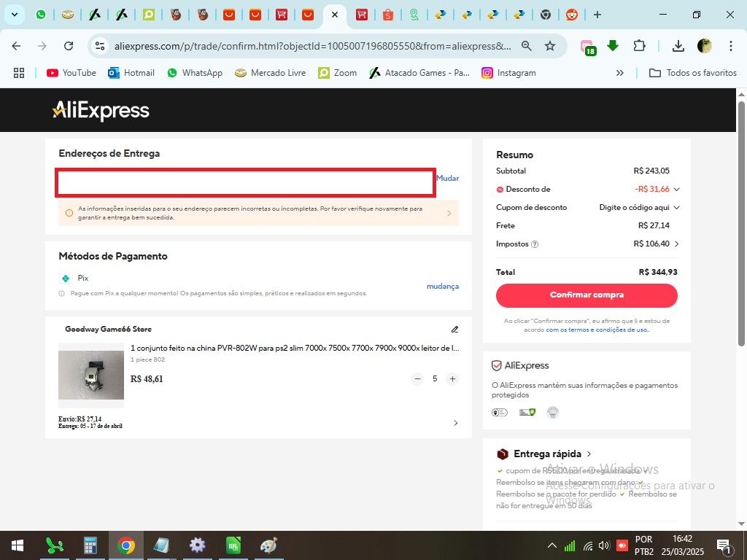Viewport: 747px width, 560px height.
Task: Bookmark this page with the star icon
Action: coord(550,46)
